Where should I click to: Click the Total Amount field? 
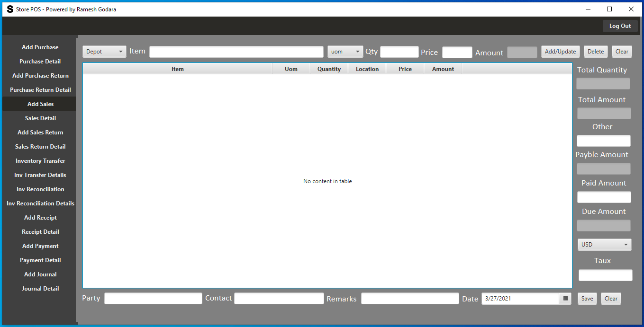604,114
